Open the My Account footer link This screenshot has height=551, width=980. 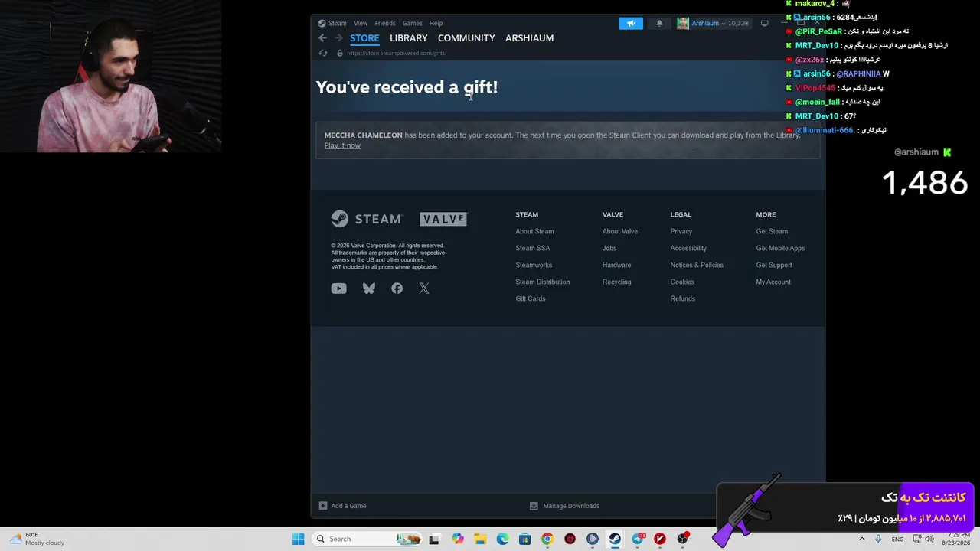coord(773,282)
